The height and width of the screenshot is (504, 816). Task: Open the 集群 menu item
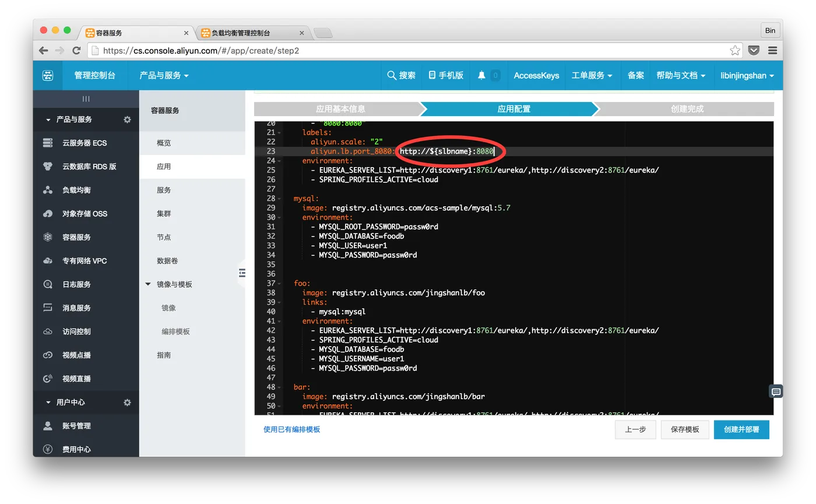pyautogui.click(x=192, y=213)
